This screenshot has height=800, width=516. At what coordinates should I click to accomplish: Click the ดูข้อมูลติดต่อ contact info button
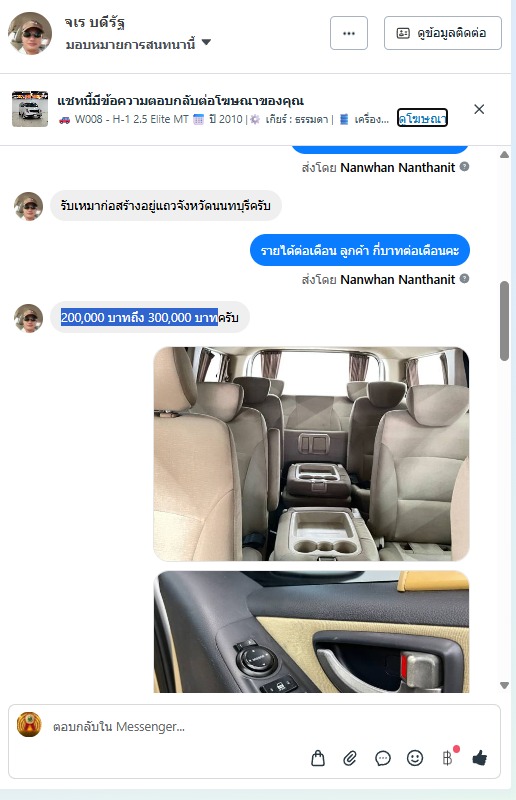(443, 33)
